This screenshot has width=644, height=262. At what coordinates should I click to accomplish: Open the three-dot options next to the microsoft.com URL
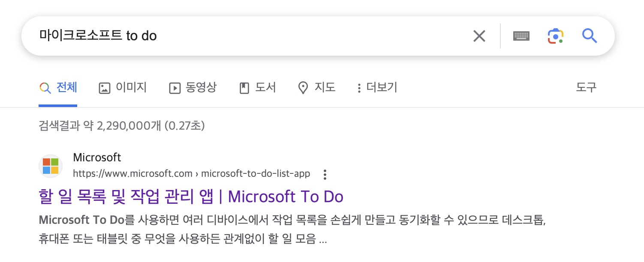325,174
